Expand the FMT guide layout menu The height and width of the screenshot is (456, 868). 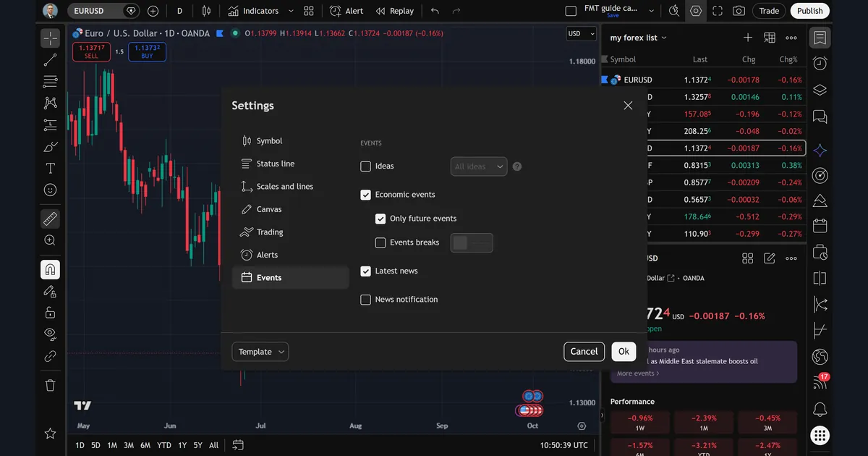click(x=652, y=11)
